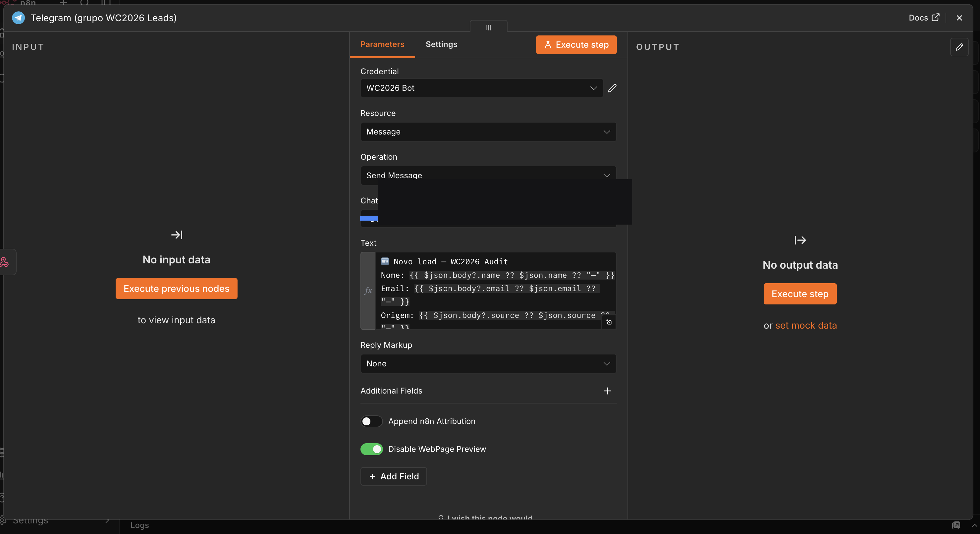Screen dimensions: 980x534
Task: Switch to the Parameters tab
Action: [382, 44]
